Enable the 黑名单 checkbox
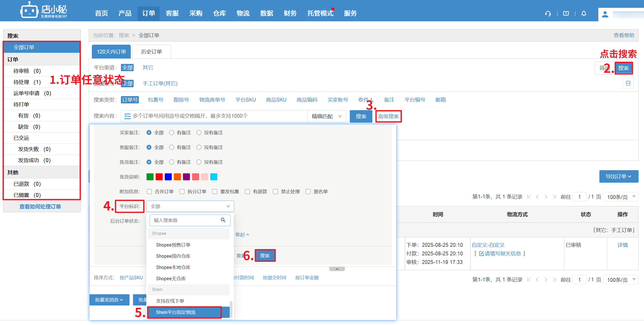The height and width of the screenshot is (325, 644). pyautogui.click(x=308, y=191)
